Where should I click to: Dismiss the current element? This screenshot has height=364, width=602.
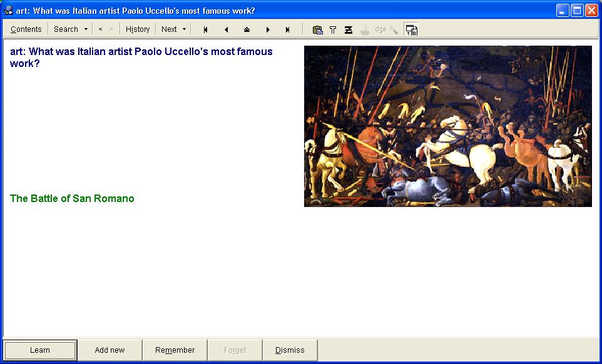pos(290,350)
